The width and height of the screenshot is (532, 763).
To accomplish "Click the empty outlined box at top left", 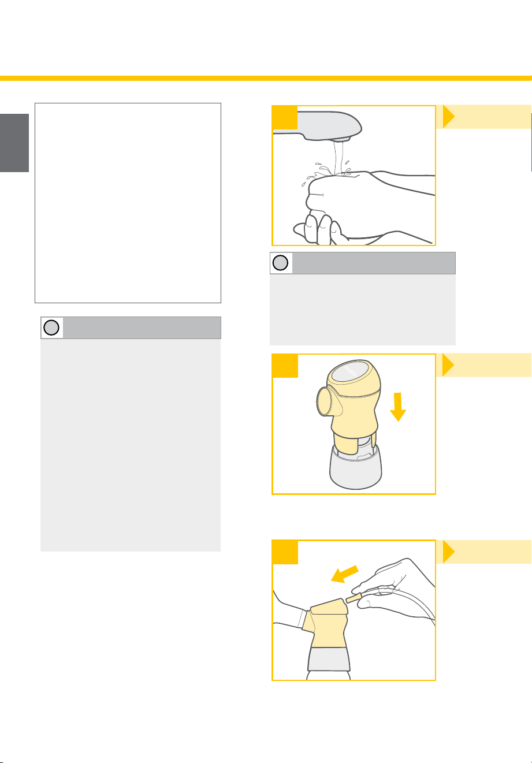I will pos(128,203).
